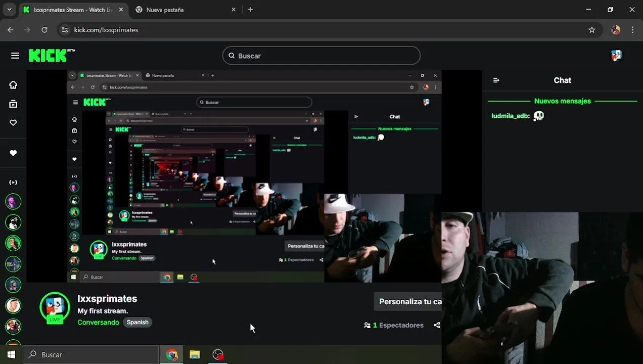Open the fourth recommended channel avatar in the sidebar

[13, 264]
